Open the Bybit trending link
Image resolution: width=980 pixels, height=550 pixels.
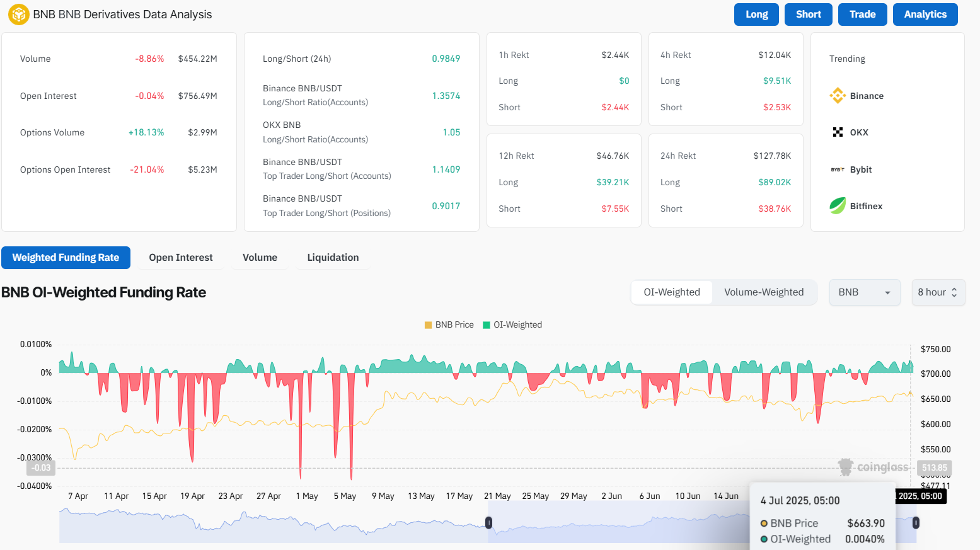tap(861, 169)
